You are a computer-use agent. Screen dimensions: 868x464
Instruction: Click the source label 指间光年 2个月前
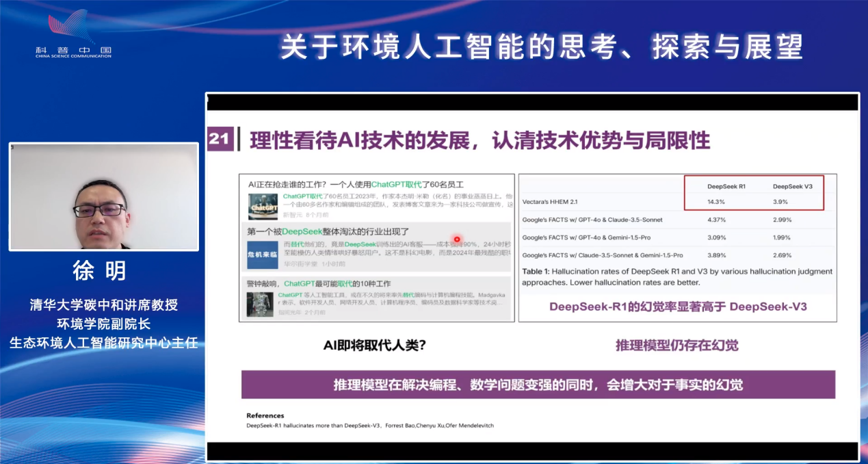click(301, 312)
